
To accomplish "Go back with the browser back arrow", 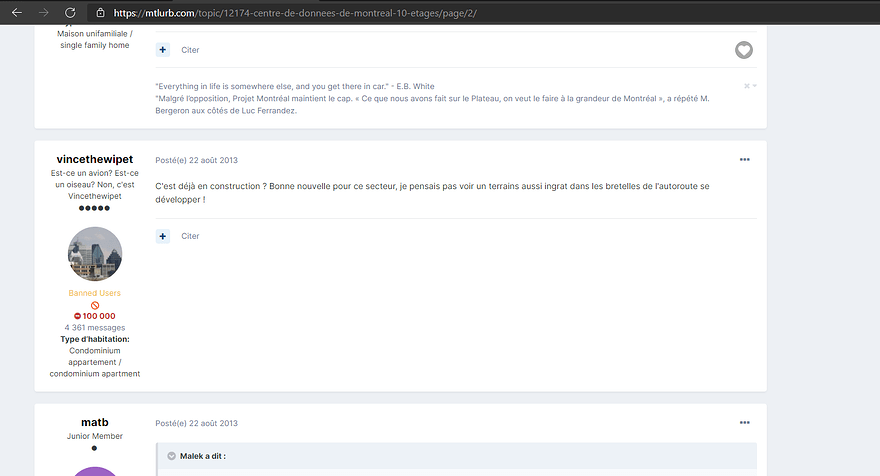I will click(17, 12).
